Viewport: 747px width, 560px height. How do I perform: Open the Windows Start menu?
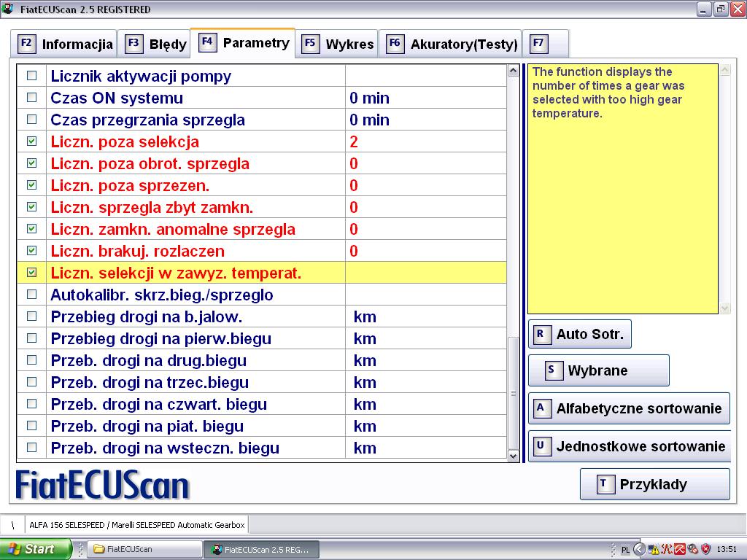35,549
